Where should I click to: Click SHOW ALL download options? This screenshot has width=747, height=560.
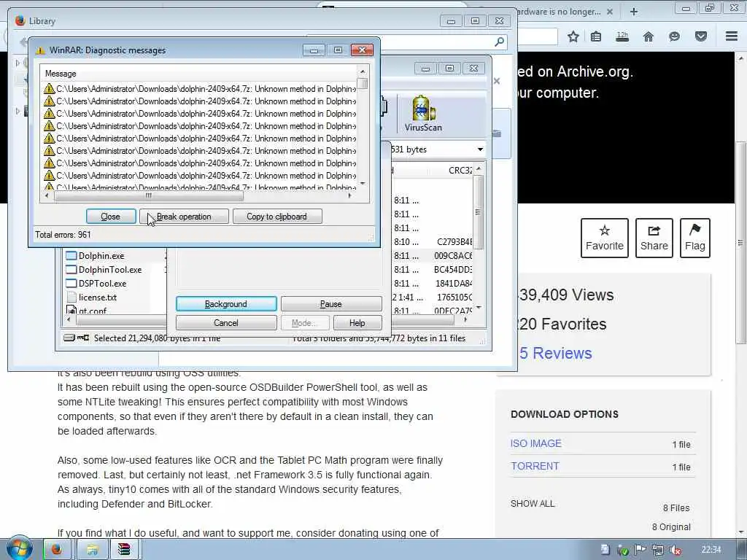(x=533, y=503)
